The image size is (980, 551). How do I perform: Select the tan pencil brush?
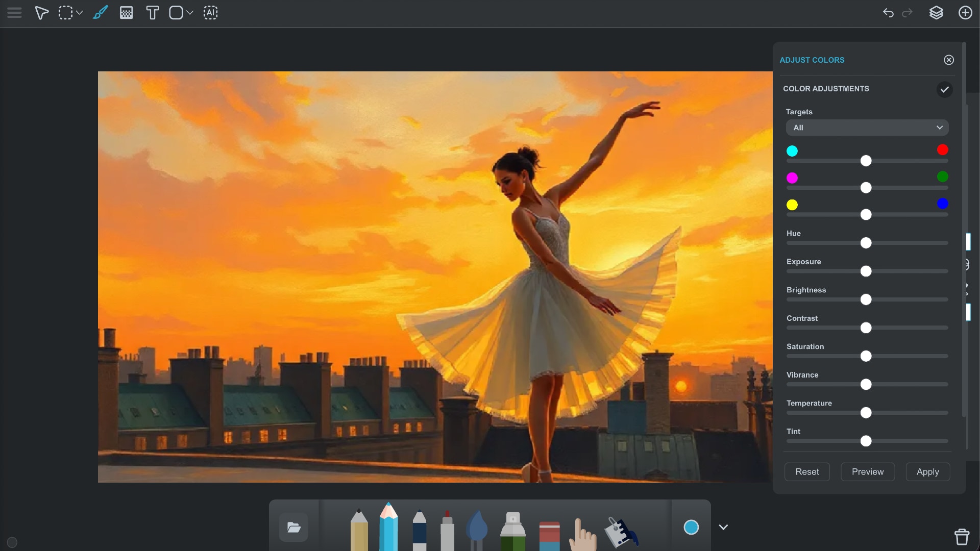pyautogui.click(x=359, y=530)
